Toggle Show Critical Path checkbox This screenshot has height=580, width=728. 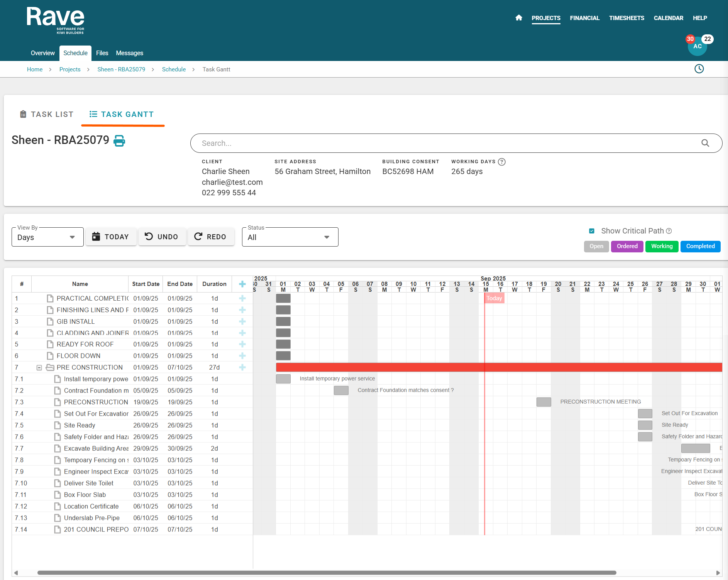pyautogui.click(x=591, y=231)
